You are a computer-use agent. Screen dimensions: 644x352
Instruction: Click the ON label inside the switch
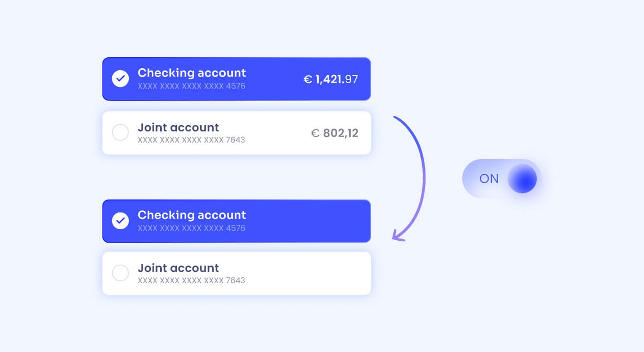coord(488,179)
